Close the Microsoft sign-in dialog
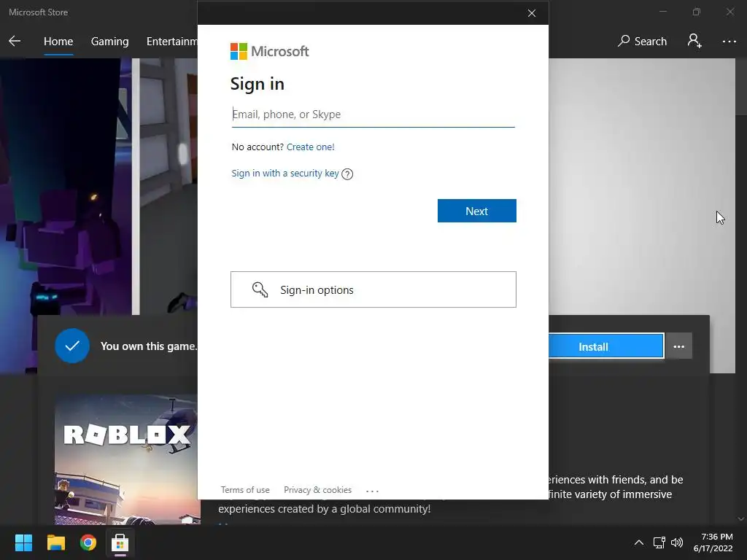747x560 pixels. coord(532,13)
